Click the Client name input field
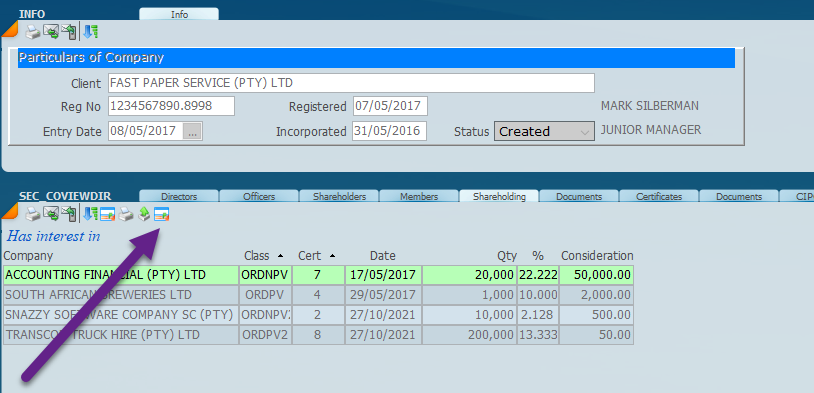 pos(351,83)
